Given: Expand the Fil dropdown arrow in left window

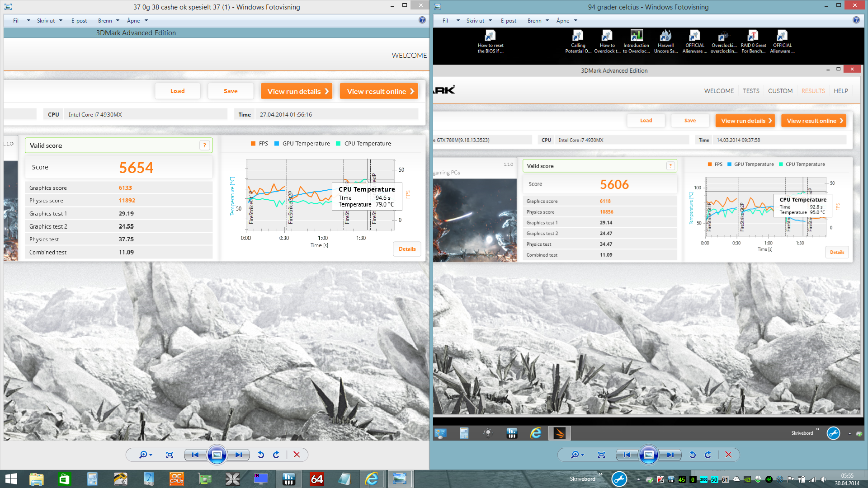Looking at the screenshot, I should [x=28, y=21].
